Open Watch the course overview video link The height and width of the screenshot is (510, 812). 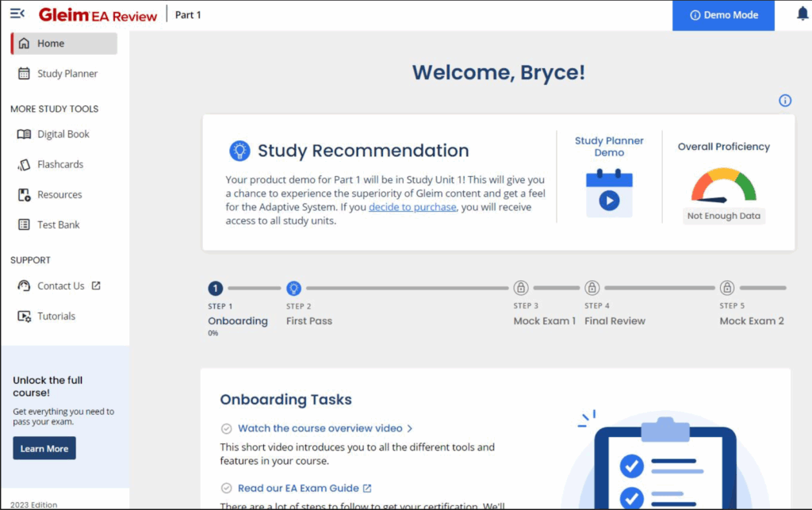pos(320,429)
